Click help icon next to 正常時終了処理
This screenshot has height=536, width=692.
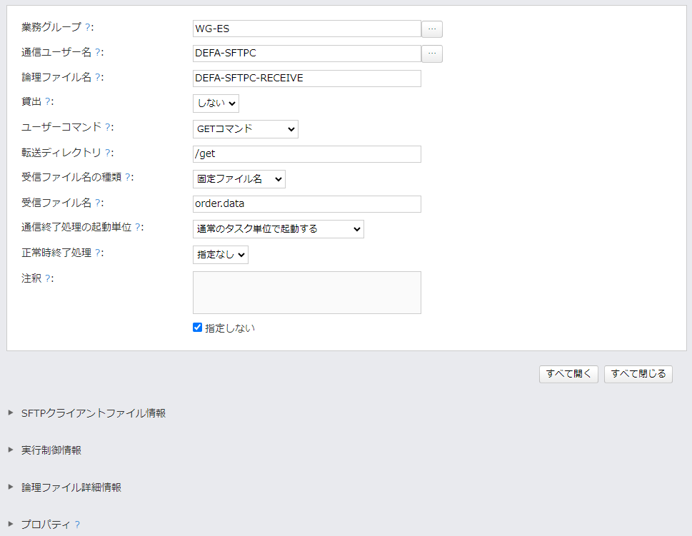pos(98,253)
